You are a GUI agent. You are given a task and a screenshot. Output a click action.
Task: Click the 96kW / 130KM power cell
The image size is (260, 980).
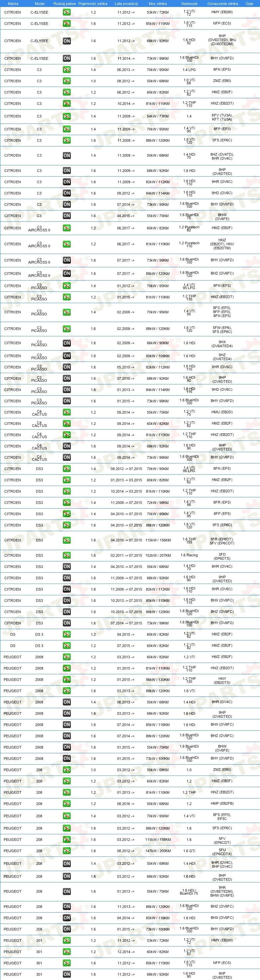point(158,680)
